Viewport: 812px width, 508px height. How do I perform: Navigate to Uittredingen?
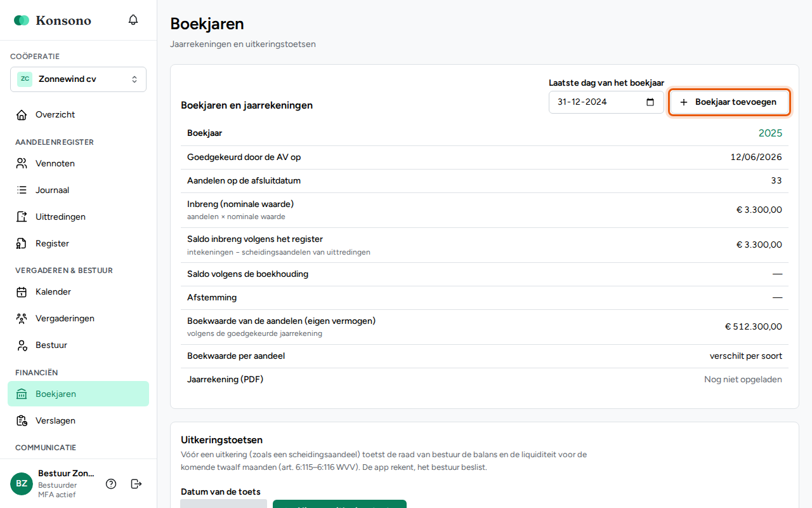click(78, 217)
